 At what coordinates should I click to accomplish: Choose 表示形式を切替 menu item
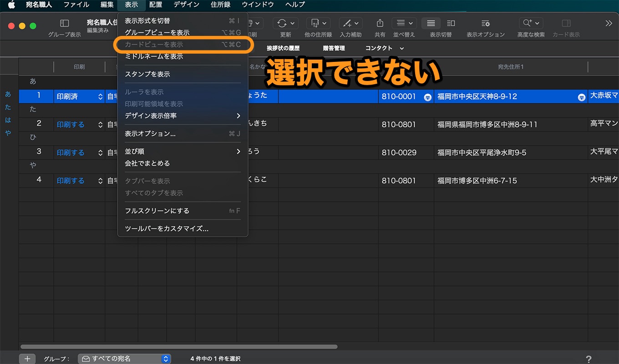[183, 21]
